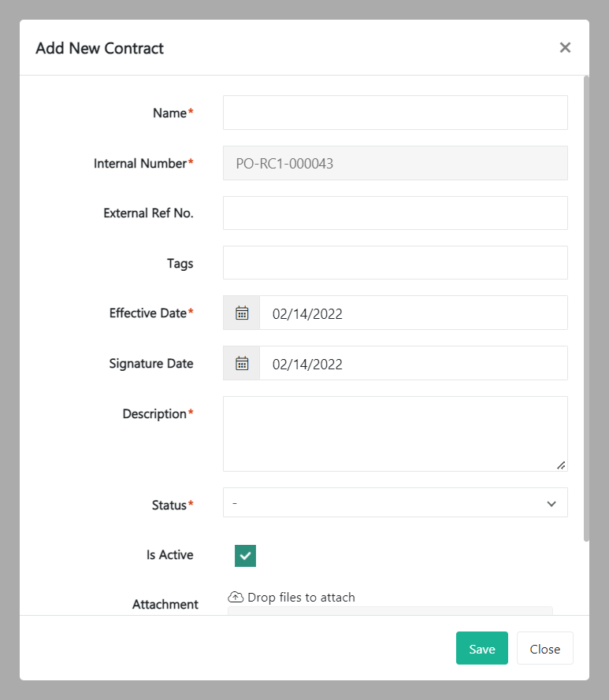This screenshot has height=700, width=609.
Task: Click the Attachment section label
Action: (x=165, y=604)
